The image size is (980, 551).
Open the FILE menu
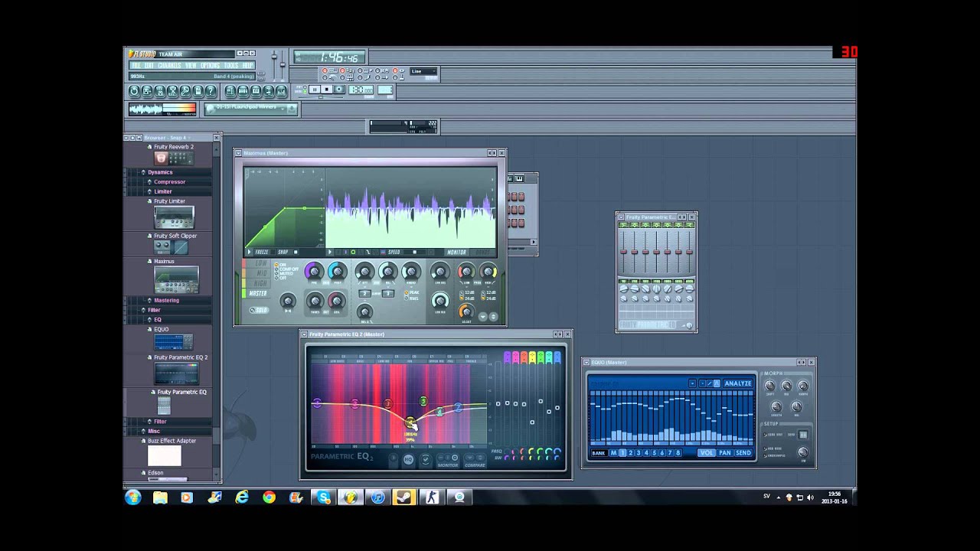(x=135, y=65)
